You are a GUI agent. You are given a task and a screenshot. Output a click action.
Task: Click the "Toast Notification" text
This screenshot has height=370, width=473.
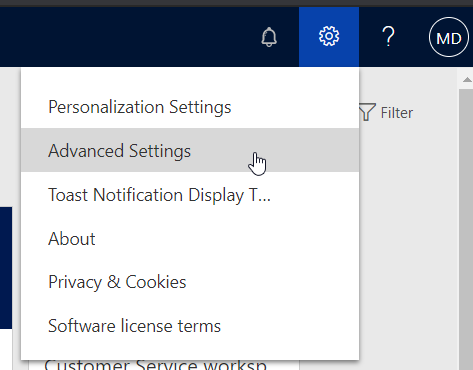click(116, 194)
